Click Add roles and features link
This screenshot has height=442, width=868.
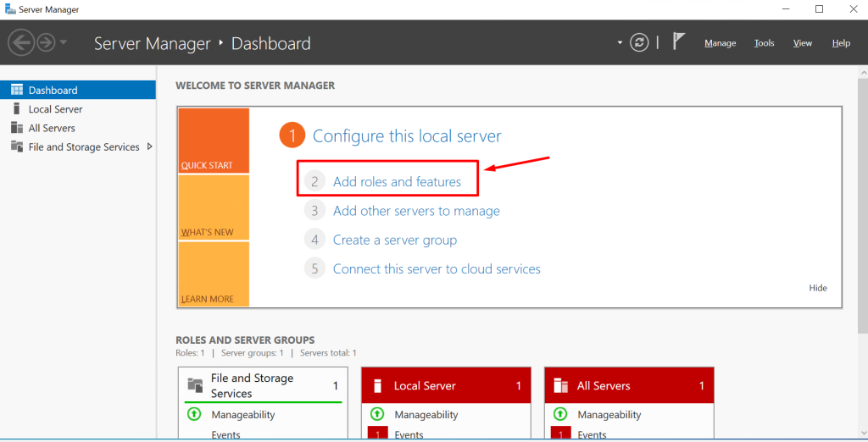pyautogui.click(x=397, y=181)
